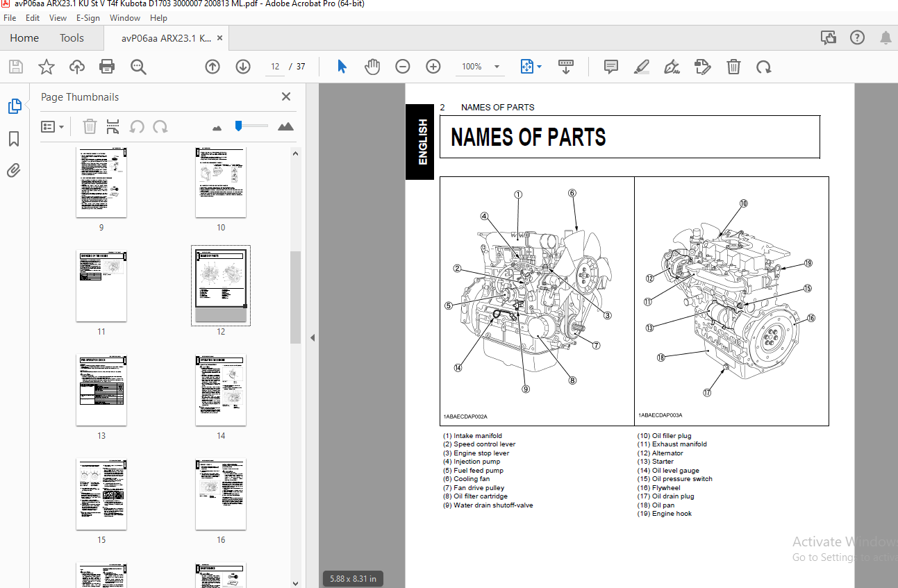Open the Attachments paperclip panel
The height and width of the screenshot is (588, 898).
[x=14, y=170]
